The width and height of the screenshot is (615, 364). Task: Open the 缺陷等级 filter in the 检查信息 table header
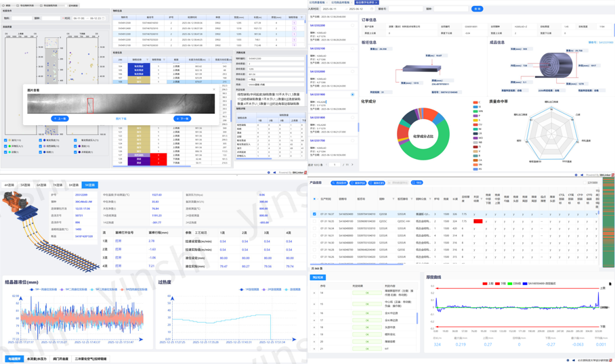pos(164,60)
